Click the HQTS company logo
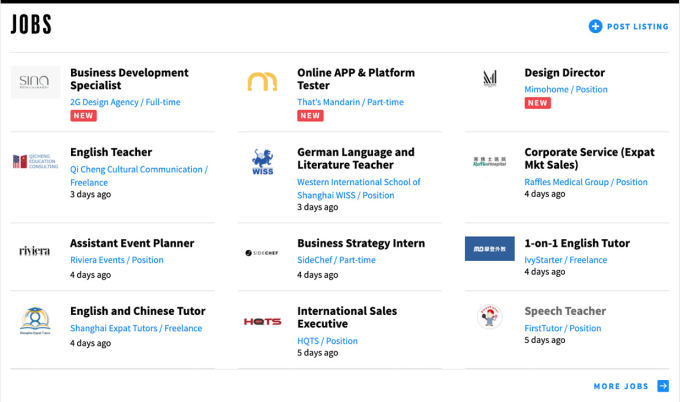The width and height of the screenshot is (680, 402). (x=262, y=321)
